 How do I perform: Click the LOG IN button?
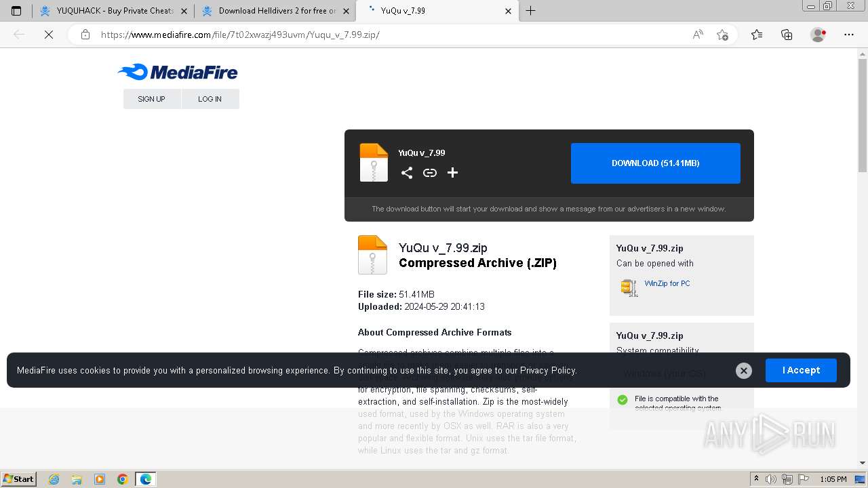click(210, 99)
